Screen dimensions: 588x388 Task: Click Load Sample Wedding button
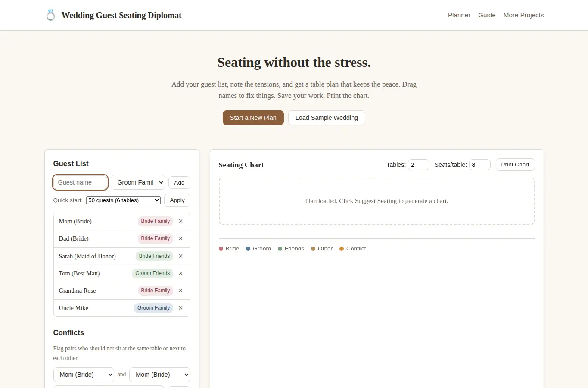tap(327, 118)
